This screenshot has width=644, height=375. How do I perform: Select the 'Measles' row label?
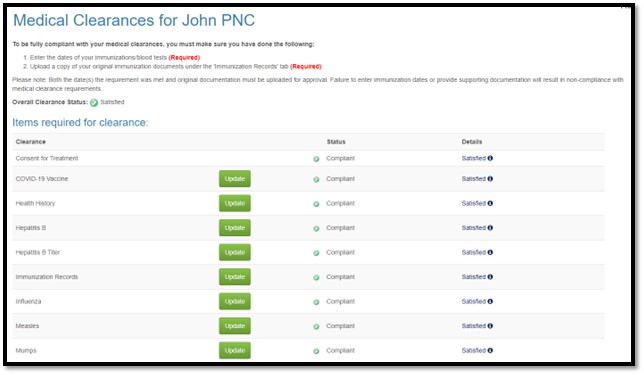(28, 326)
